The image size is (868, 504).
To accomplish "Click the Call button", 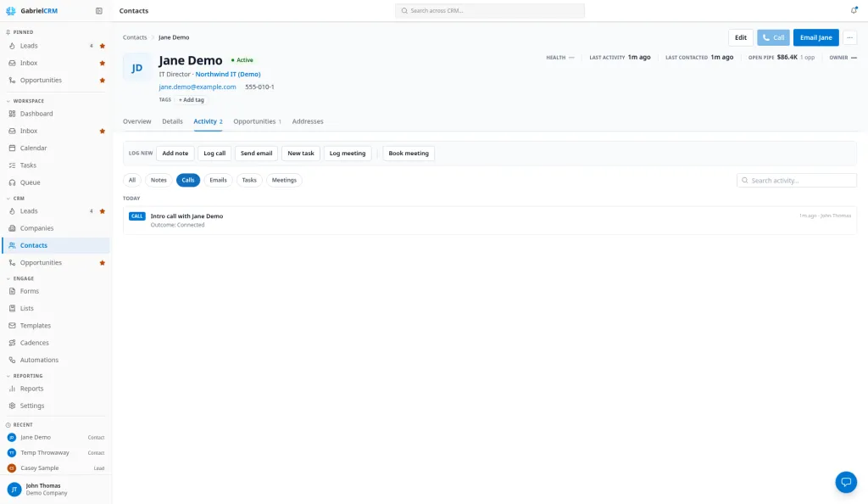I will pos(773,37).
